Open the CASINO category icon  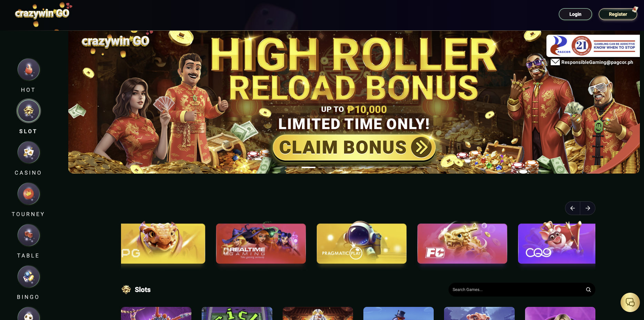(29, 152)
